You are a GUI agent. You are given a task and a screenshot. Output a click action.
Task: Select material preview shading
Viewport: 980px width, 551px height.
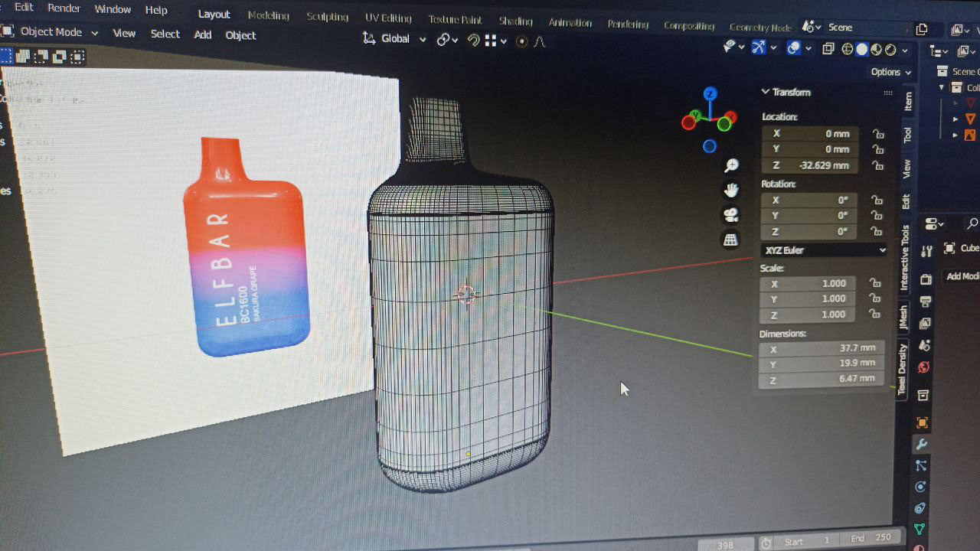pyautogui.click(x=876, y=50)
